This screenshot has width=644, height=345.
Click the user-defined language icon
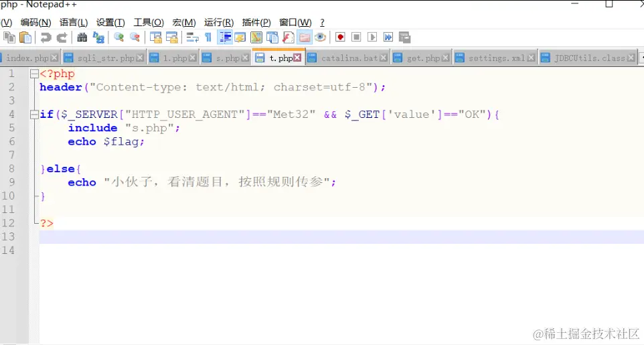point(240,38)
